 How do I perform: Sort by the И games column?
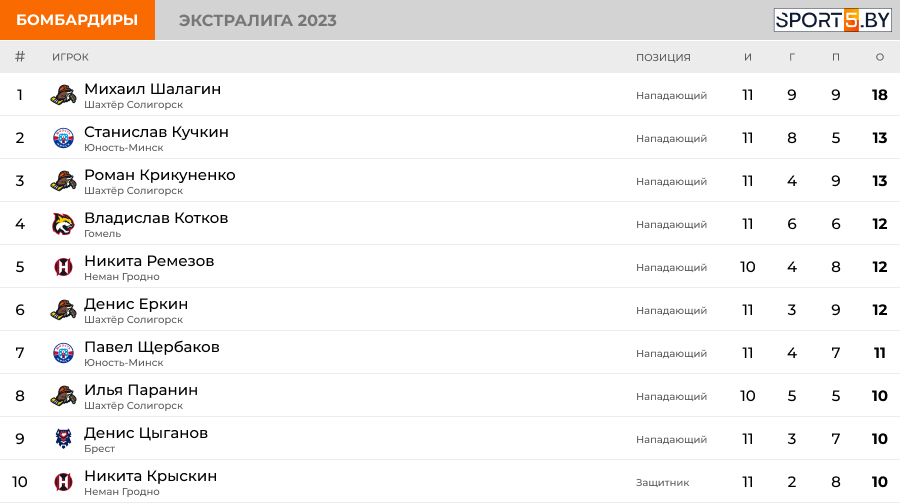click(748, 57)
